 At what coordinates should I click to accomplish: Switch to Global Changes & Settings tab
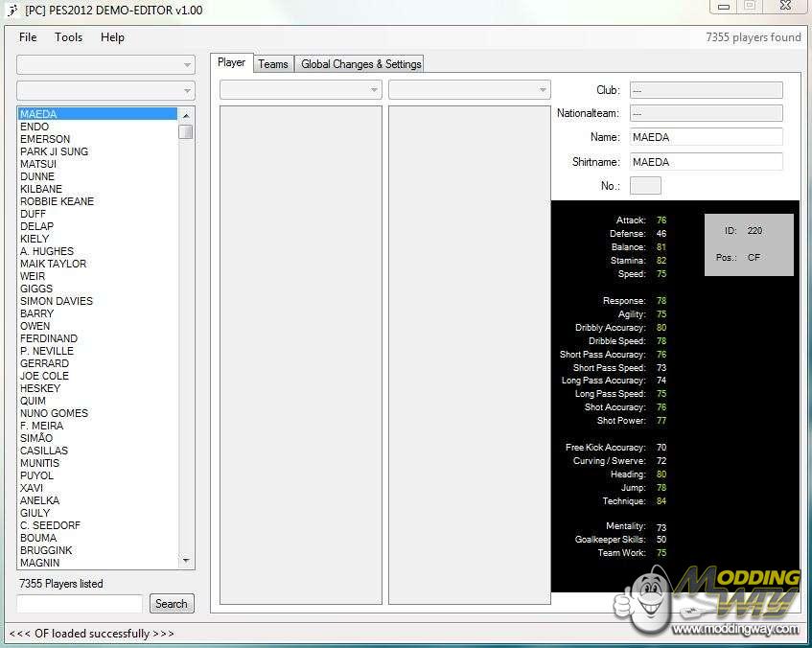360,64
